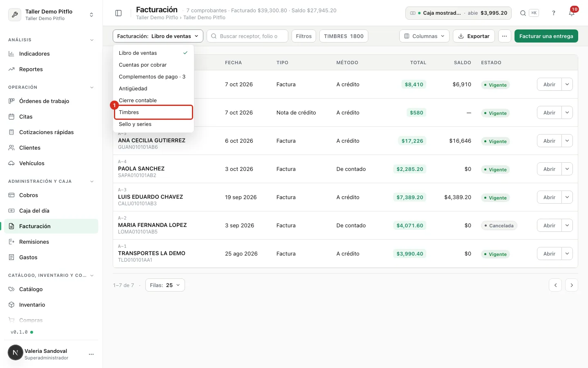Click the Exportar button
The width and height of the screenshot is (588, 368).
tap(474, 36)
